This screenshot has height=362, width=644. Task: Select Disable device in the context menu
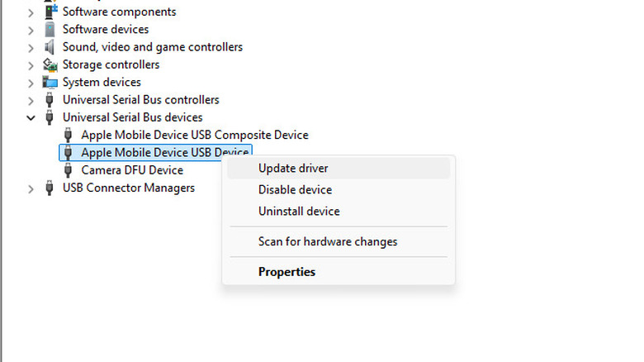point(295,190)
